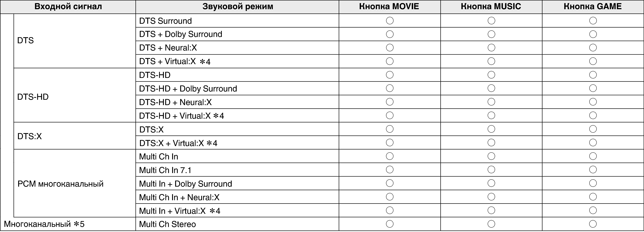Select MUSIC option for DTS:X + Virtual:X

point(491,143)
